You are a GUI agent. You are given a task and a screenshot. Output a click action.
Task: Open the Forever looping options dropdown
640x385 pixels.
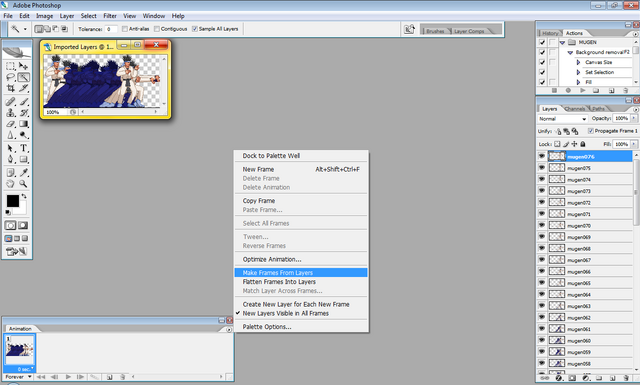pyautogui.click(x=18, y=377)
